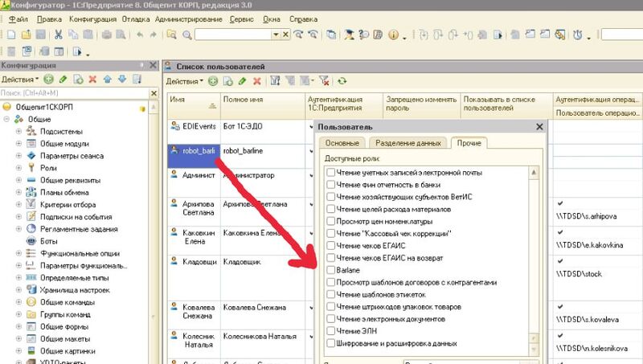Open the Syntax assistant graduate icon
The image size is (643, 364).
[x=350, y=35]
